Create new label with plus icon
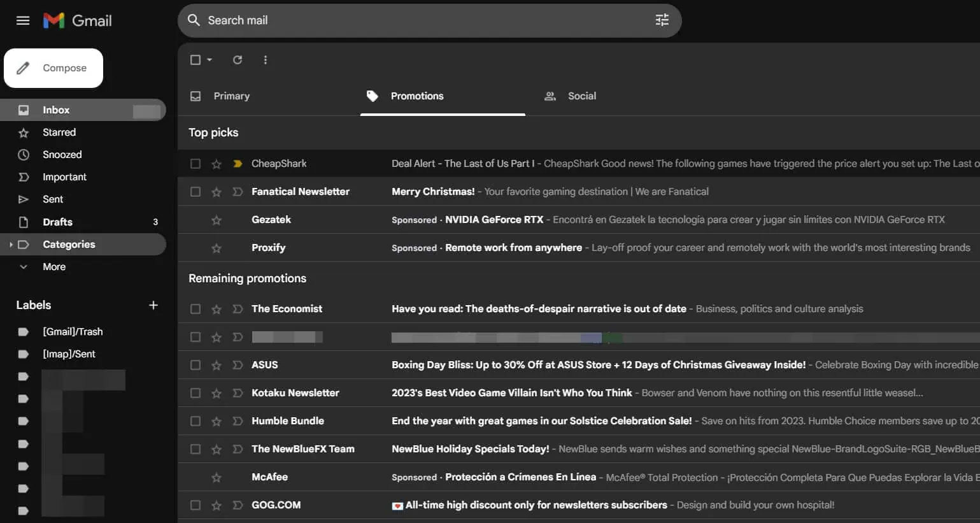The height and width of the screenshot is (523, 980). pos(153,305)
